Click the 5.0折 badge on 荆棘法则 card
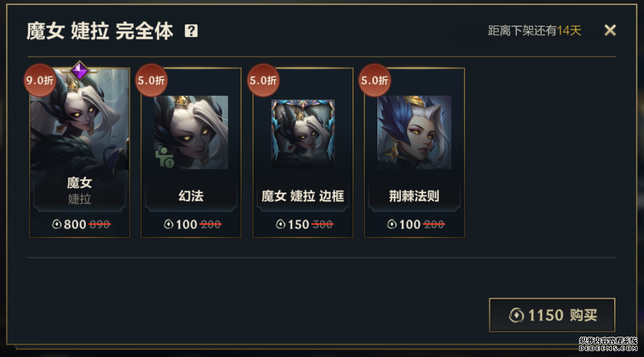Screen dimensions: 644x357 [374, 80]
